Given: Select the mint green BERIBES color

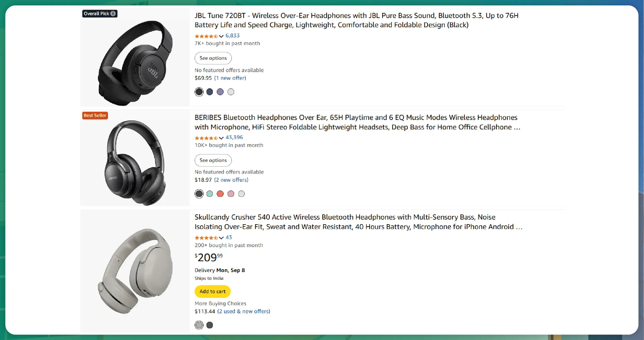Looking at the screenshot, I should [210, 194].
